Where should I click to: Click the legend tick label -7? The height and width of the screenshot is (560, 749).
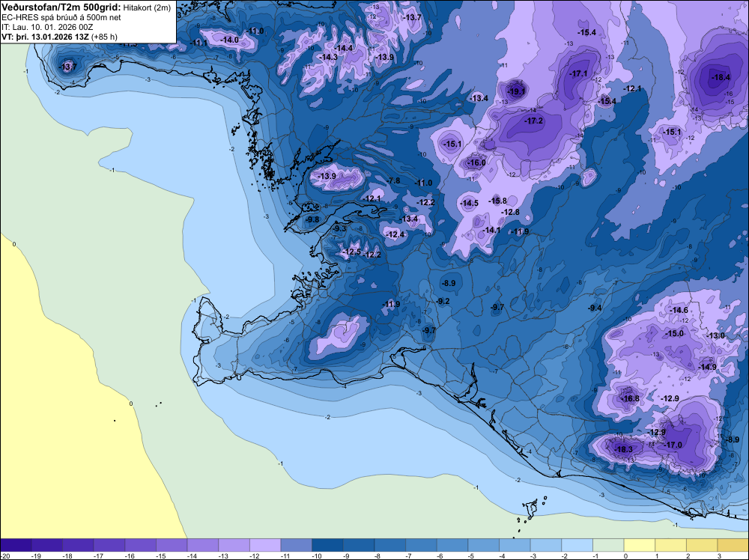click(410, 556)
